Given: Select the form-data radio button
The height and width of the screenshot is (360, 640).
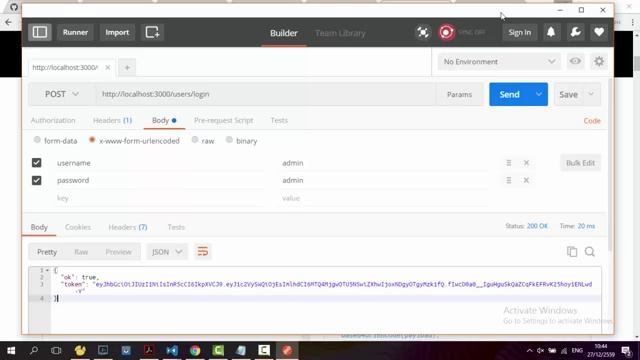Looking at the screenshot, I should (37, 140).
